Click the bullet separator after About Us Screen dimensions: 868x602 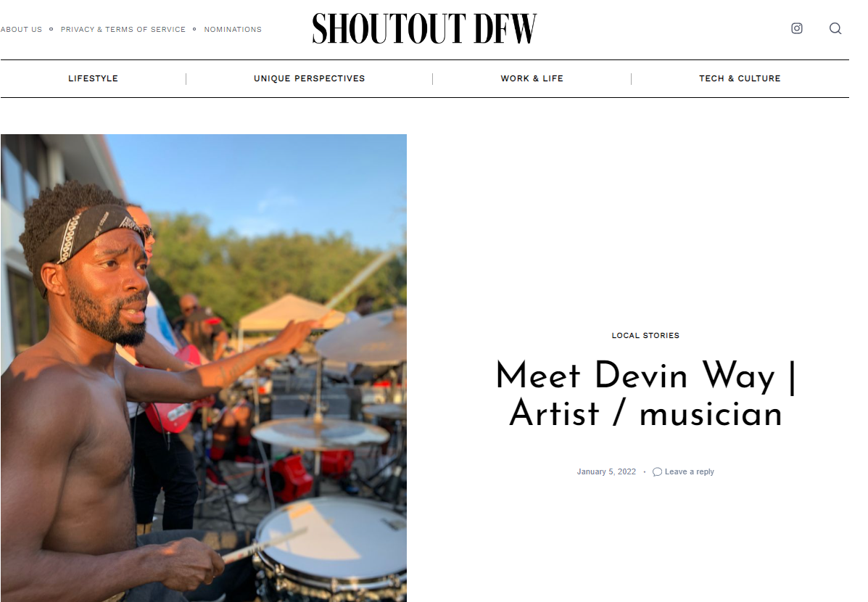click(51, 29)
